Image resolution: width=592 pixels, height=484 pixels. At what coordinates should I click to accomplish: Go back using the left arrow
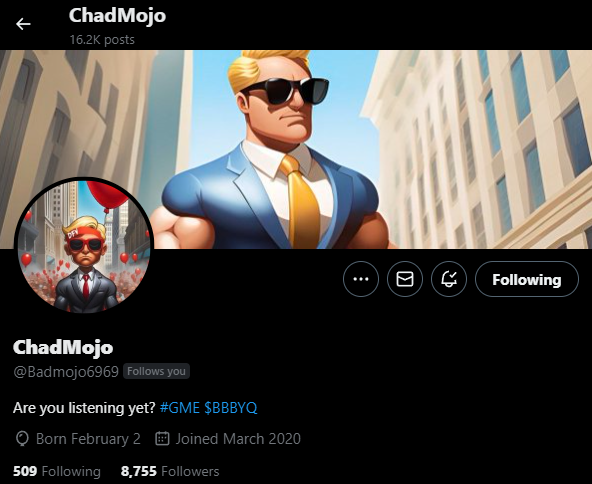[23, 24]
